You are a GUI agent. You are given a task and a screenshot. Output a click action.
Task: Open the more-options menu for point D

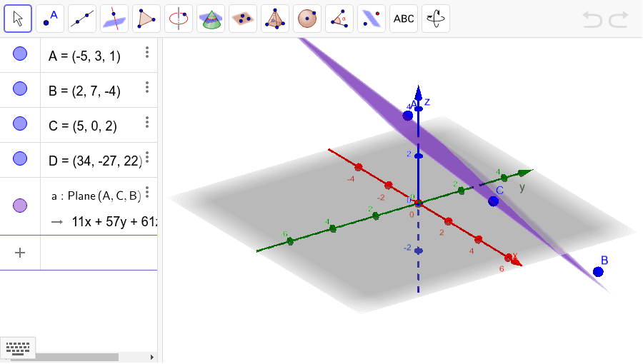[x=146, y=156]
